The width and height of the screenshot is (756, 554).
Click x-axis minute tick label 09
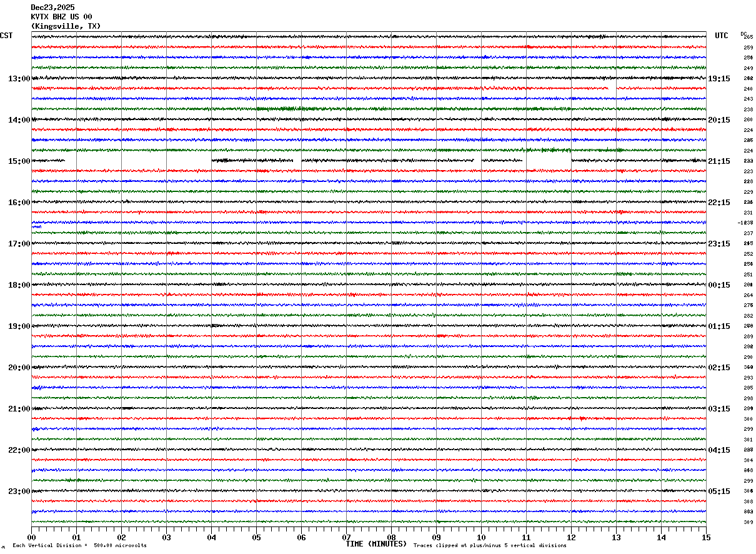click(436, 537)
